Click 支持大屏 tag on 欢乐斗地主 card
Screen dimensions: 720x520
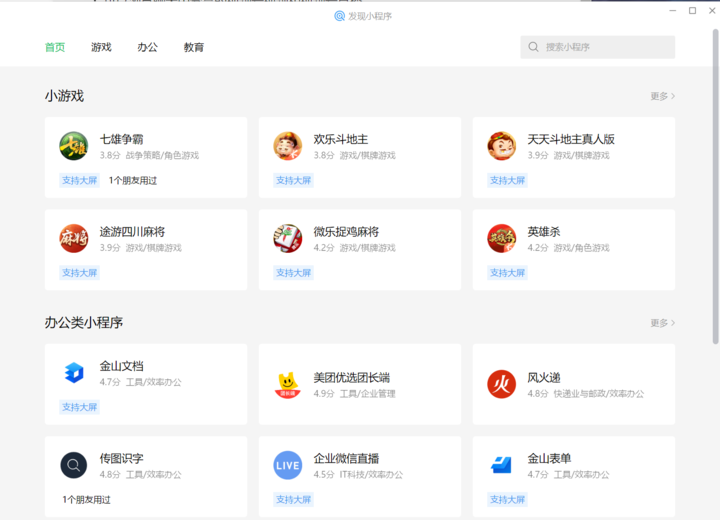coord(293,181)
